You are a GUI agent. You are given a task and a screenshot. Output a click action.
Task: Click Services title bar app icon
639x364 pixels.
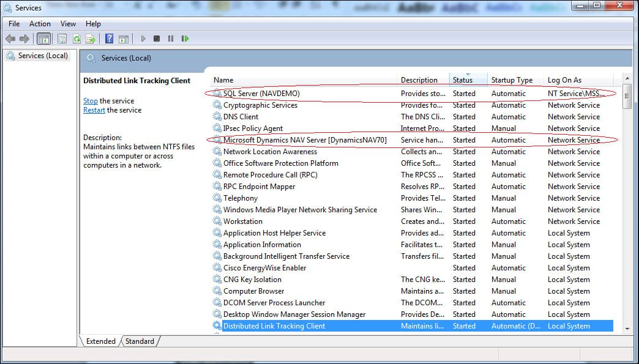tap(7, 8)
